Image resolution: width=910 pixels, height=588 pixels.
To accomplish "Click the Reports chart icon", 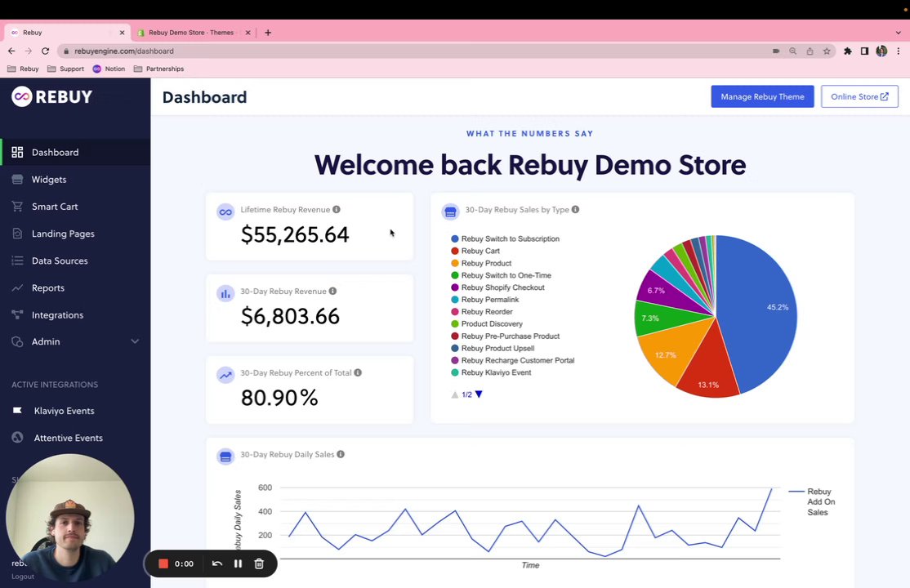I will pos(17,288).
